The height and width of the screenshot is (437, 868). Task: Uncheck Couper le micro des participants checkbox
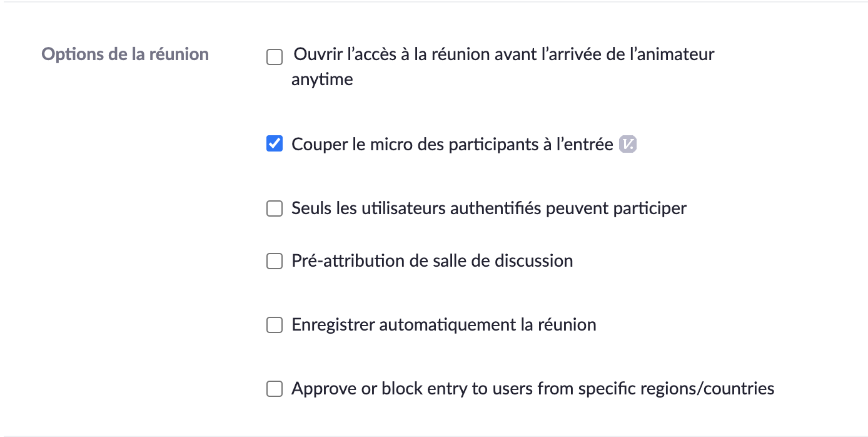(275, 144)
